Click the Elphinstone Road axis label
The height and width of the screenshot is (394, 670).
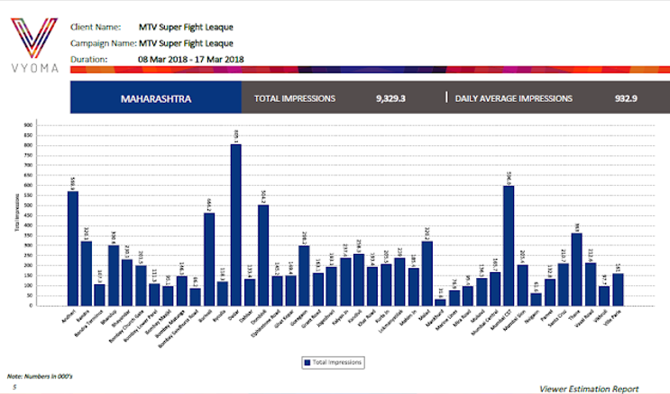point(266,323)
